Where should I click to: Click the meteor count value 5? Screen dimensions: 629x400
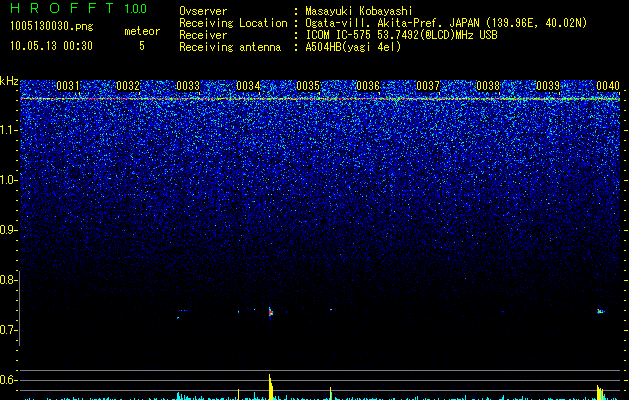[142, 46]
